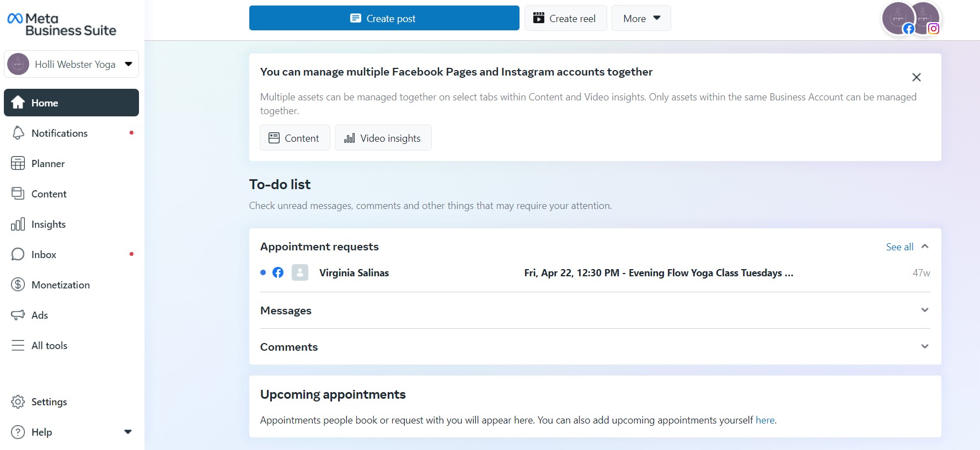Click the Inbox chat bubble icon
This screenshot has height=450, width=980.
click(18, 254)
